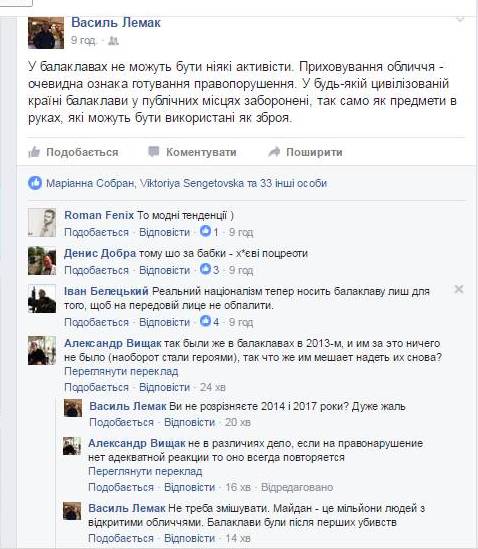Hide Іван Белецький comment with the X

(459, 289)
